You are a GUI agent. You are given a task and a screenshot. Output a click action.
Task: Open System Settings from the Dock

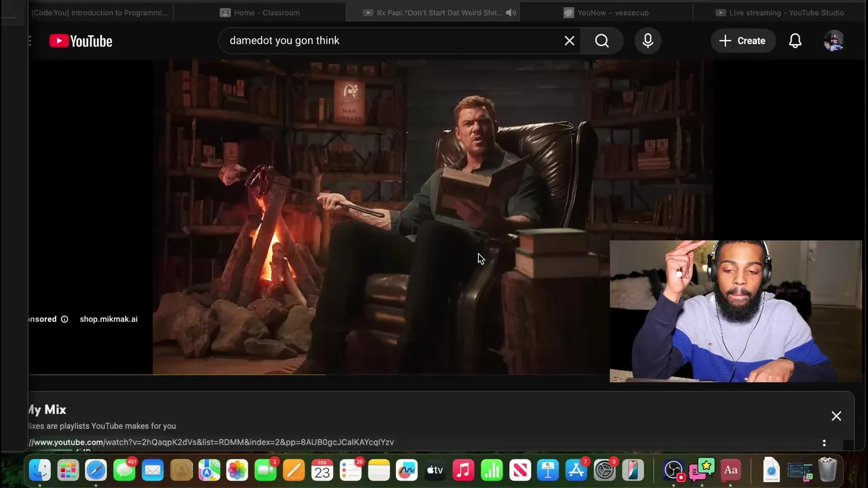[x=604, y=470]
